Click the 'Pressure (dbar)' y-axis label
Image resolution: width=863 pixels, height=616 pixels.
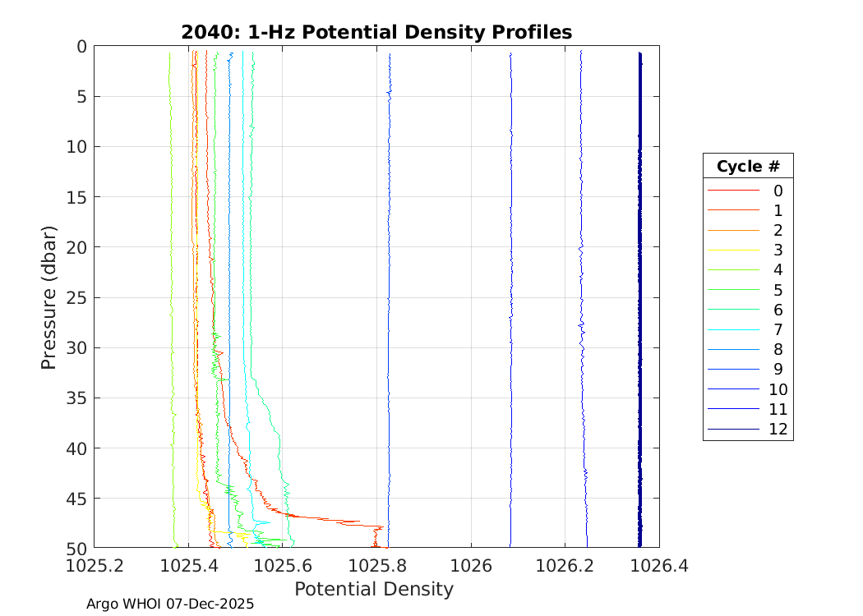(x=49, y=297)
